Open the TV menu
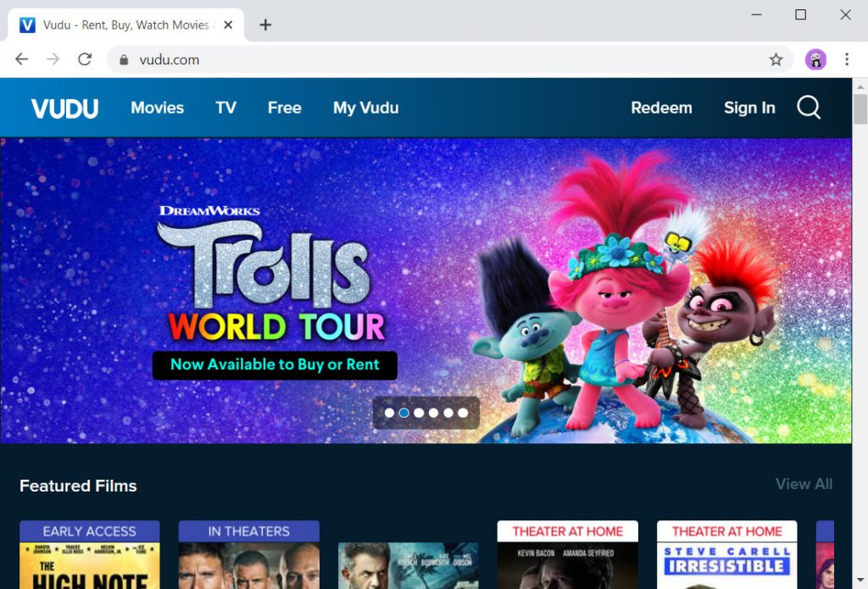Screen dimensions: 868x589 [225, 108]
